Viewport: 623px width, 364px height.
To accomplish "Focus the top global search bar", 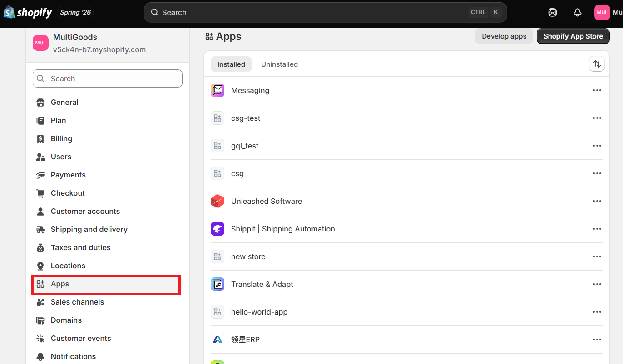I will (x=326, y=12).
